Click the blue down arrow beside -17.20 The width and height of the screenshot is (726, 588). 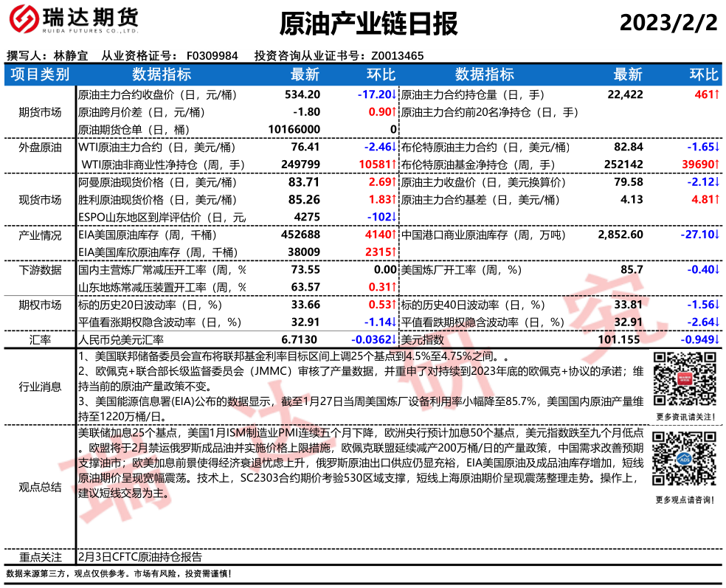pyautogui.click(x=394, y=95)
